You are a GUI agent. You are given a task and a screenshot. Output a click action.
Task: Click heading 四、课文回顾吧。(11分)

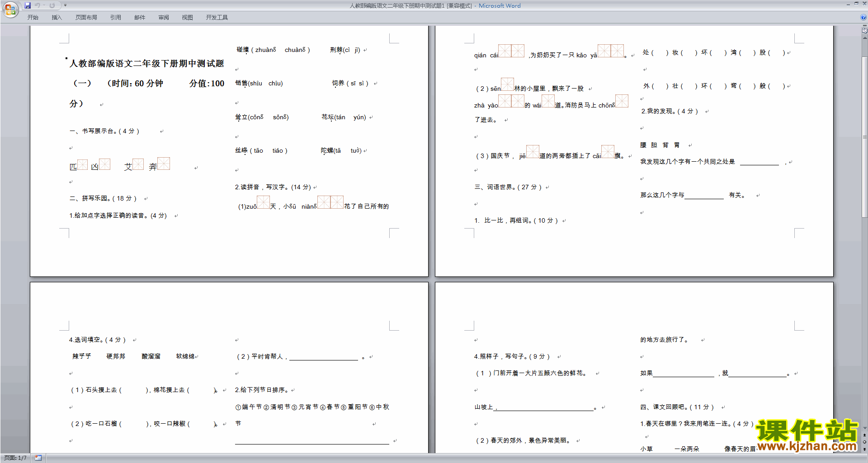pyautogui.click(x=677, y=407)
